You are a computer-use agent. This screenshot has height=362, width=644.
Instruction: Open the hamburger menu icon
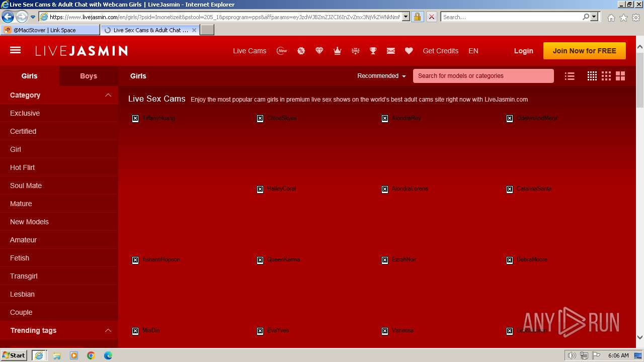click(x=15, y=50)
